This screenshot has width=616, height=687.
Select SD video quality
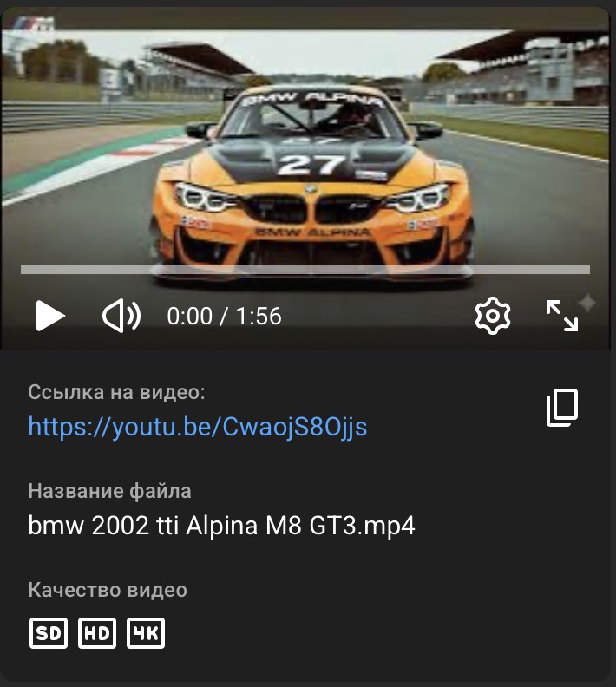(x=49, y=633)
